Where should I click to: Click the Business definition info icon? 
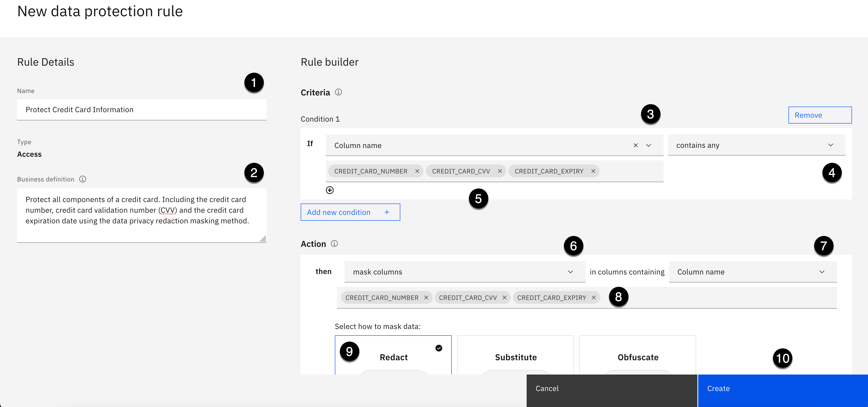82,179
